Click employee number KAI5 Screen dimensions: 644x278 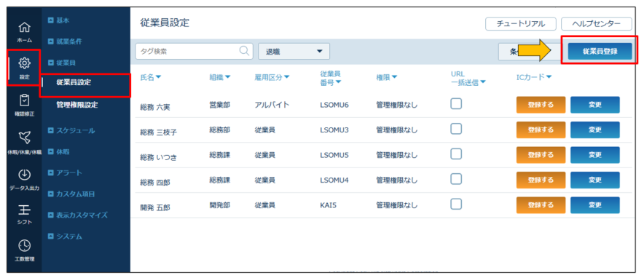coord(328,205)
